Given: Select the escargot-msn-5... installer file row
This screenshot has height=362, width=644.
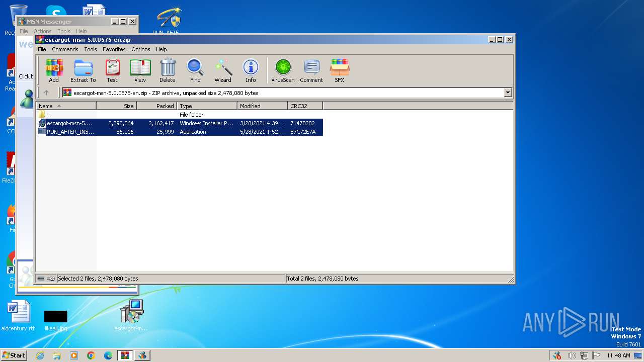Looking at the screenshot, I should coord(179,123).
